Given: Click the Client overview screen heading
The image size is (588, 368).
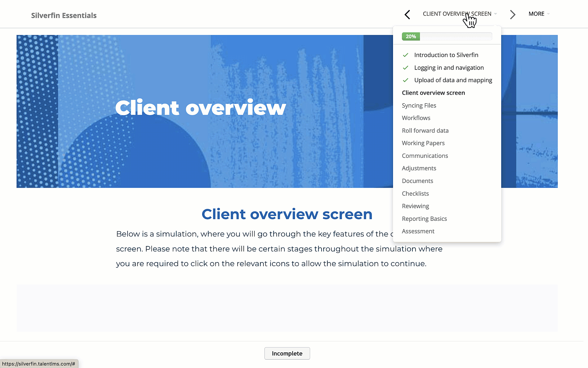Looking at the screenshot, I should point(287,214).
